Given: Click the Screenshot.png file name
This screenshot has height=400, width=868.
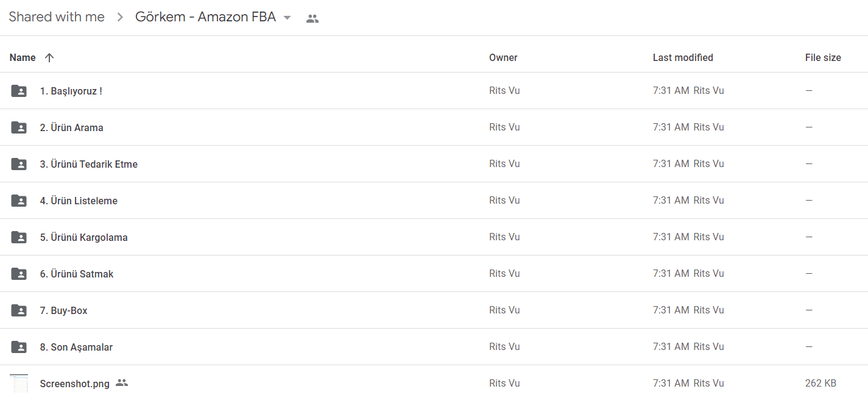Looking at the screenshot, I should tap(75, 384).
